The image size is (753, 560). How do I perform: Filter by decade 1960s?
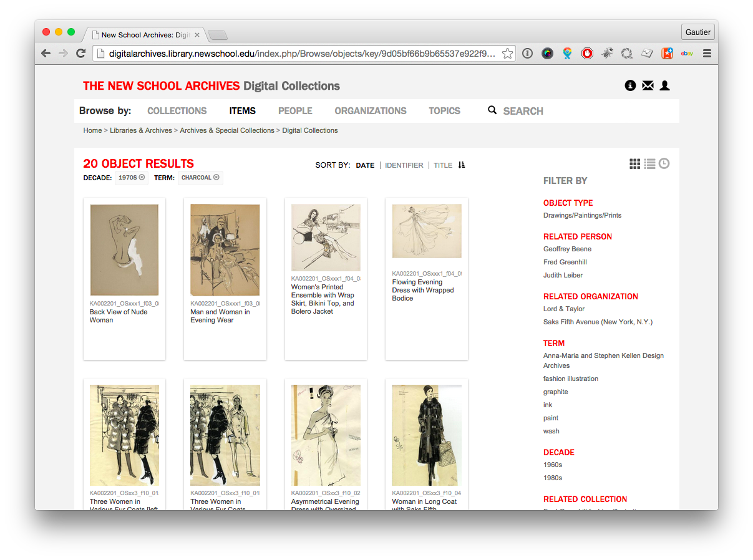[553, 465]
